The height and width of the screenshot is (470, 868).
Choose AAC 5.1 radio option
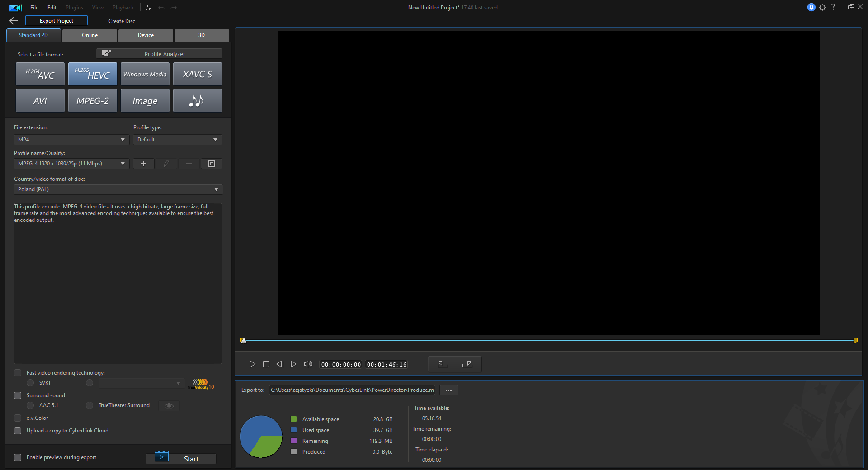coord(30,405)
